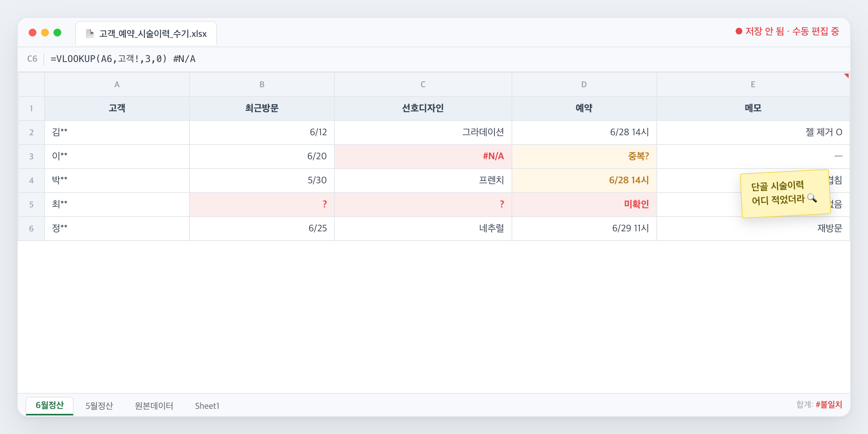Select the 6/25 visit date cell
The image size is (868, 434).
click(262, 229)
